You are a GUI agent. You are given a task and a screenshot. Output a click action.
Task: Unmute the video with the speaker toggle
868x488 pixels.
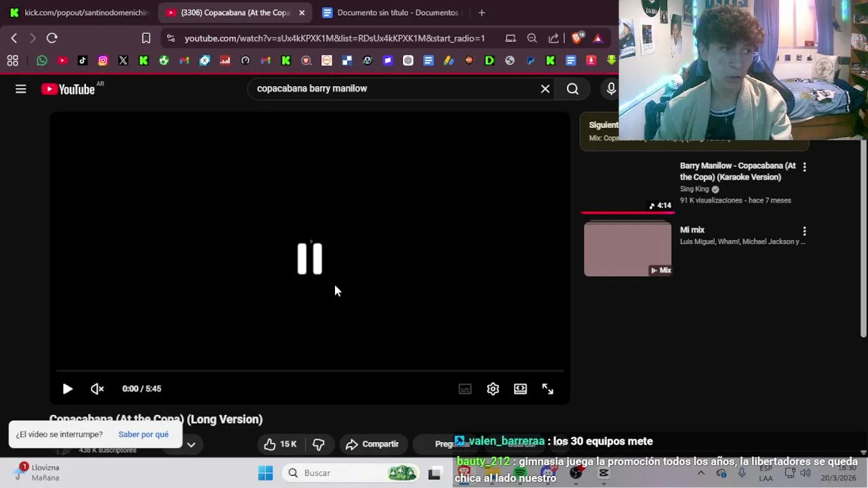[x=97, y=388]
